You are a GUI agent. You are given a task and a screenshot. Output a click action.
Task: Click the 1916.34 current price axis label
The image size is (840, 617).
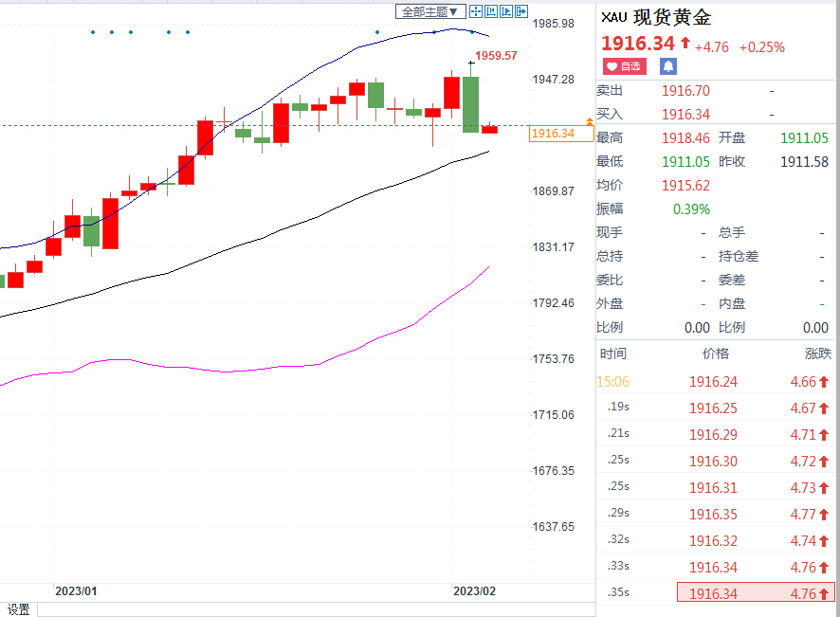click(554, 134)
